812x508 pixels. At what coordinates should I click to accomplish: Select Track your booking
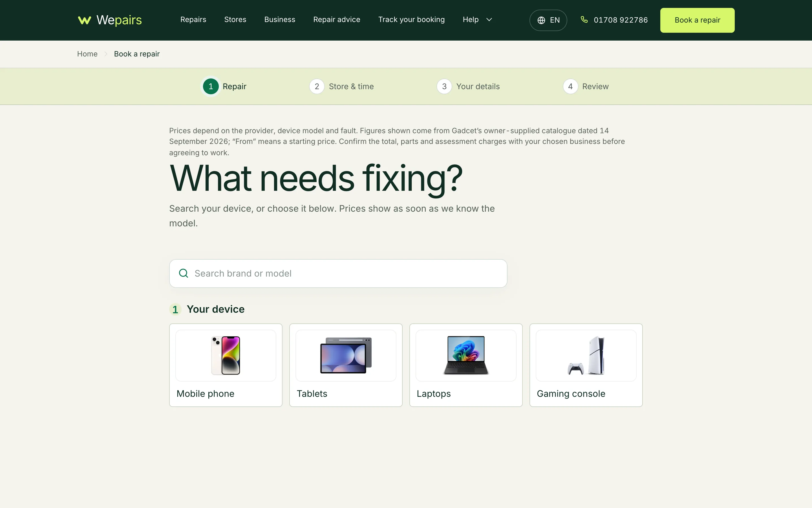tap(411, 19)
